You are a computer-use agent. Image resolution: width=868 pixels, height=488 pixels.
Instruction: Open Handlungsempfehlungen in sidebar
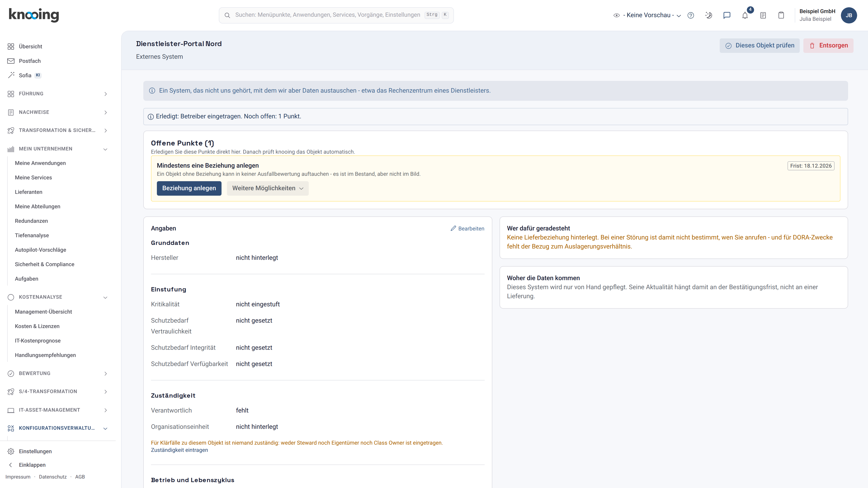point(45,355)
